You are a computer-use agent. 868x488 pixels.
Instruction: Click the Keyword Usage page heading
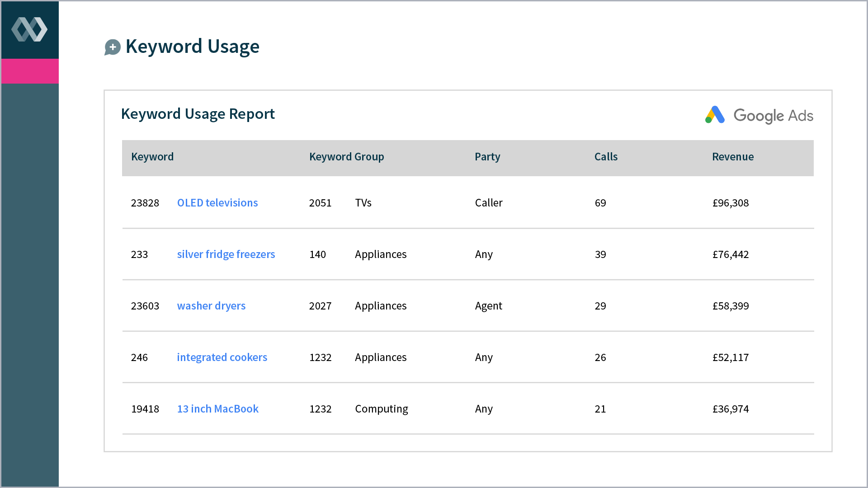pyautogui.click(x=193, y=47)
